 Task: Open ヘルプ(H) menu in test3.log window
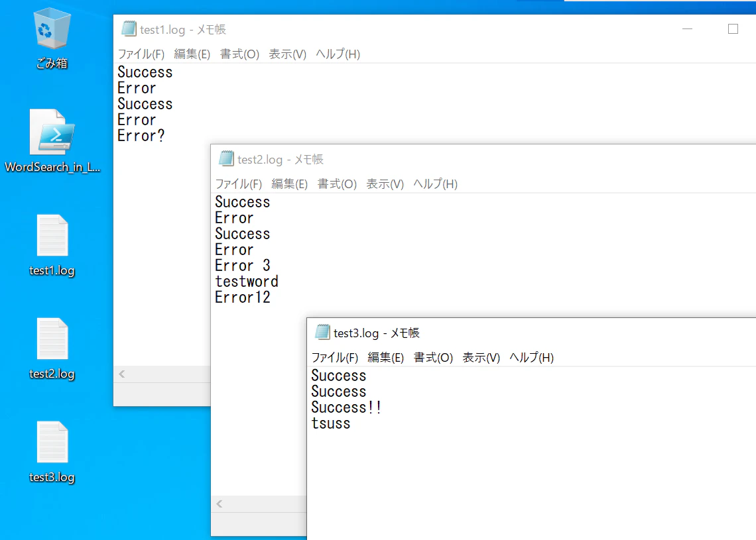[532, 357]
